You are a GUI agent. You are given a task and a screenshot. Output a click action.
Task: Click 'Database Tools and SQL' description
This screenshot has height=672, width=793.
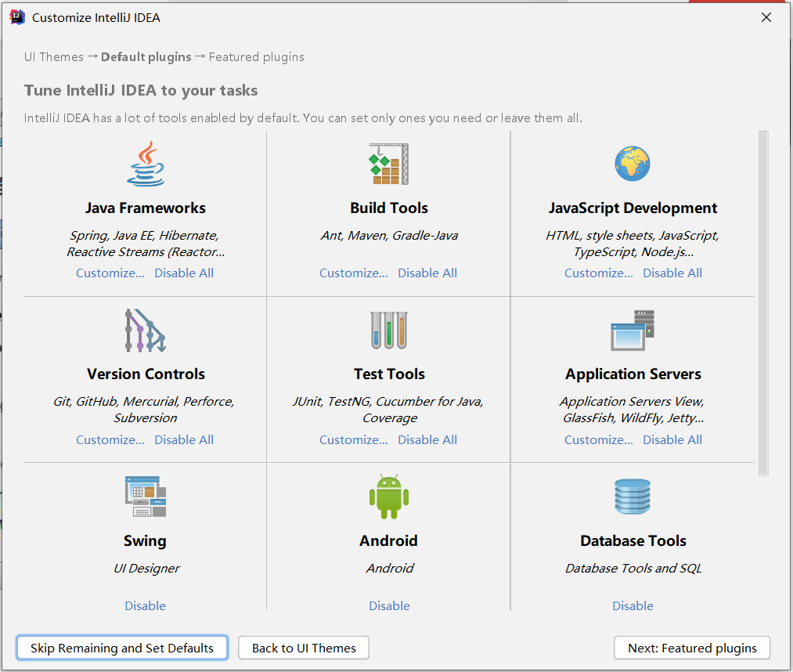633,569
